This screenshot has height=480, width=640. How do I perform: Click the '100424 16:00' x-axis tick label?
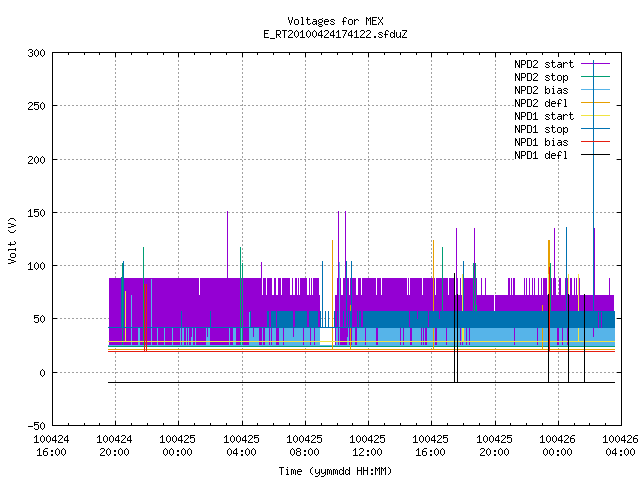click(51, 446)
